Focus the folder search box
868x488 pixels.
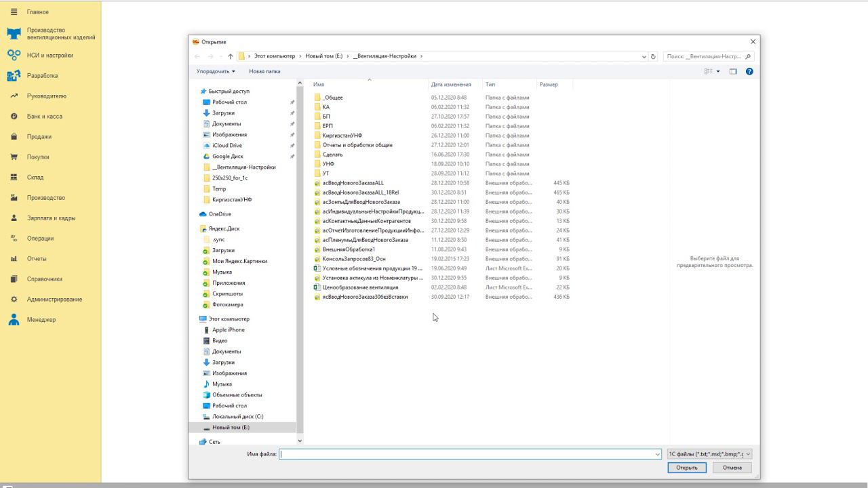coord(704,56)
